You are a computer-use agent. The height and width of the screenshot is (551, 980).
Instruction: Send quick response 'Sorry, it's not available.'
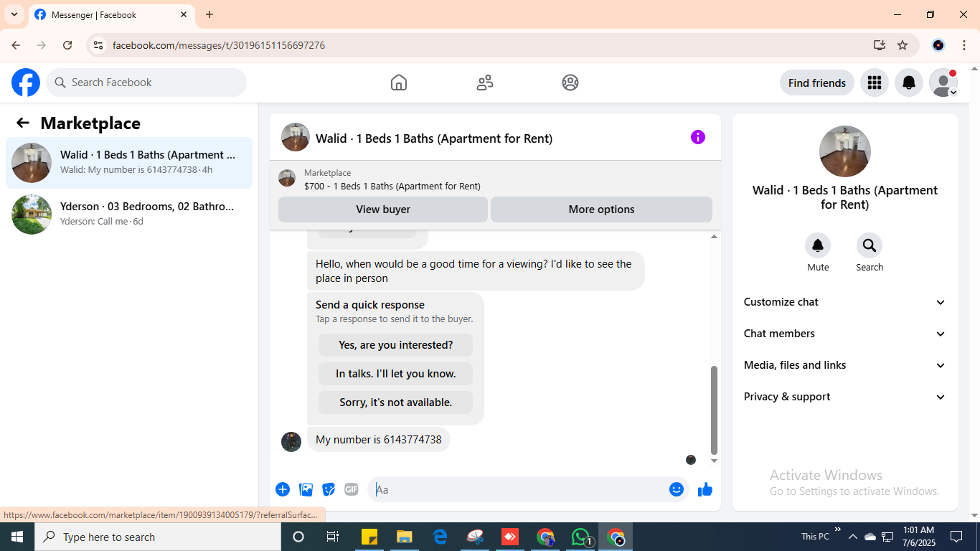click(396, 402)
